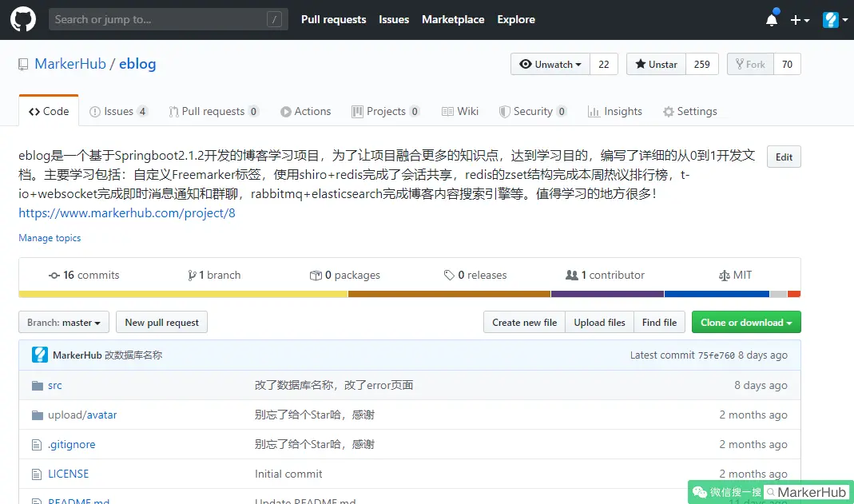
Task: Open .gitignore file
Action: (x=71, y=444)
